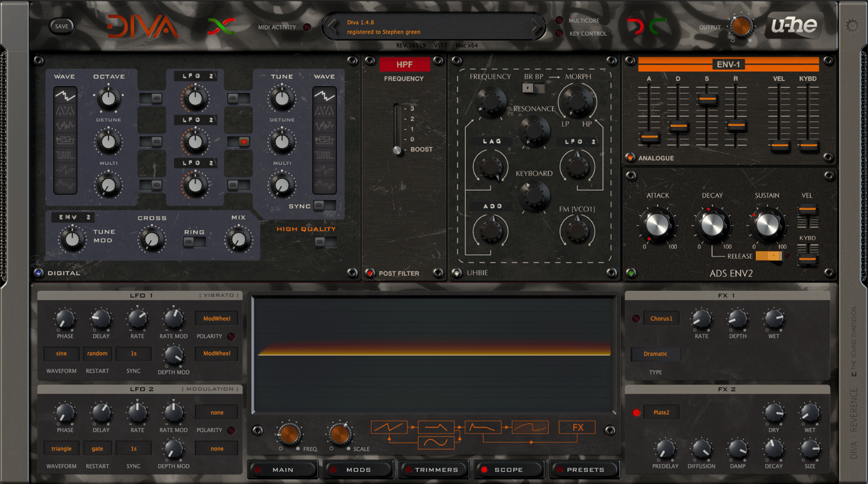Click the u-he logo
868x484 pixels.
[x=794, y=25]
